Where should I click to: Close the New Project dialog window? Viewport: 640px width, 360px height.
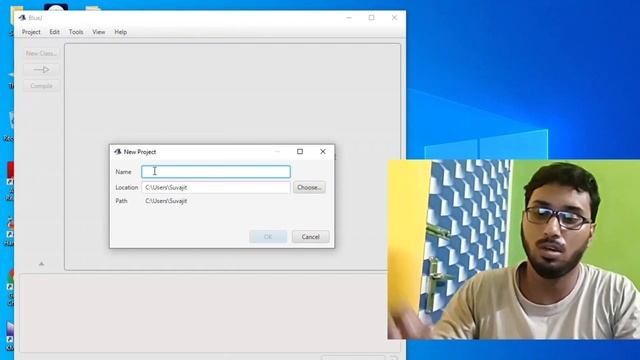tap(323, 151)
